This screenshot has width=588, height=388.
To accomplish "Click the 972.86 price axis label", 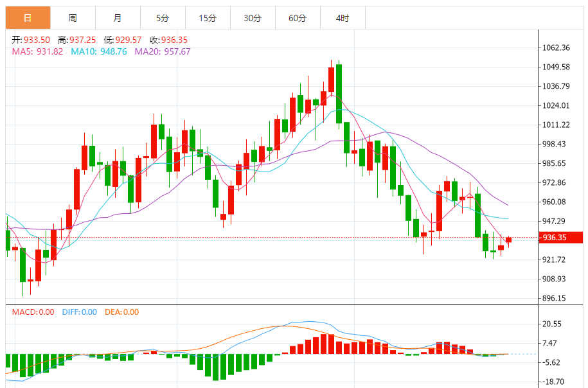I will [x=554, y=182].
